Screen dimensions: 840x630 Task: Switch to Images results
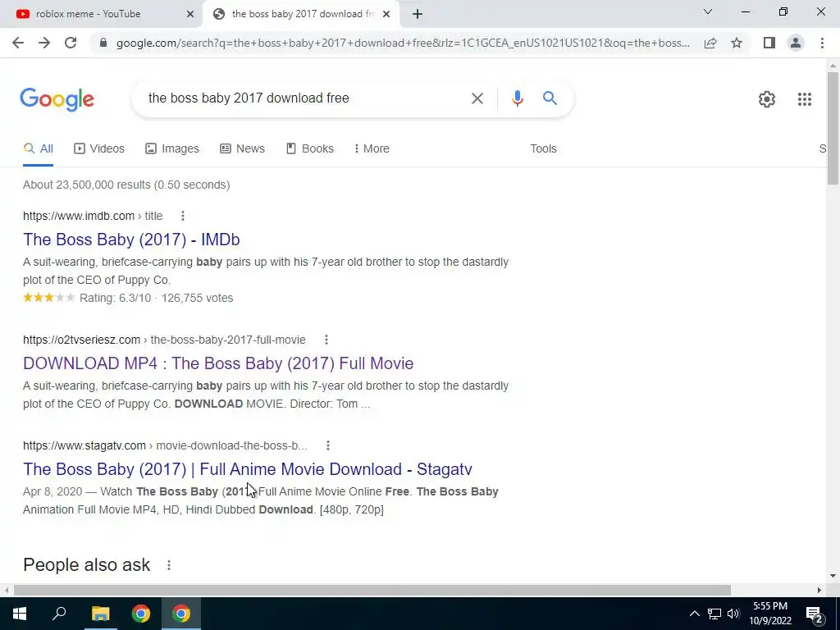click(x=172, y=148)
